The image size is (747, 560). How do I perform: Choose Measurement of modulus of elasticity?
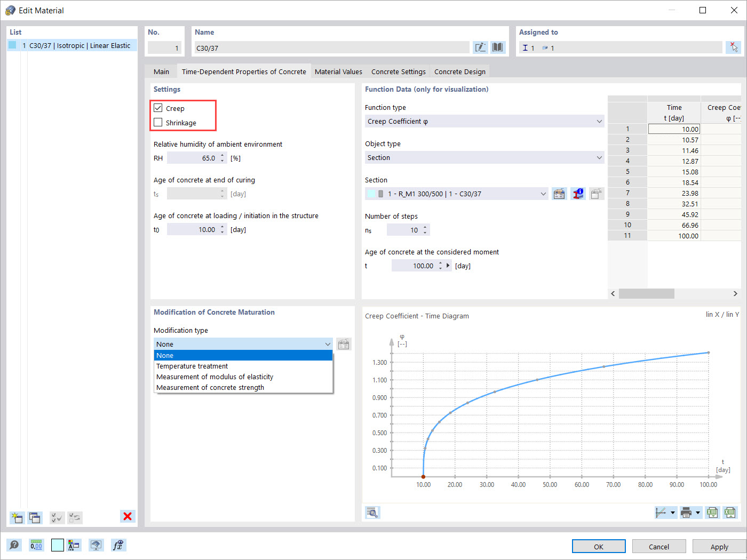[x=243, y=377]
